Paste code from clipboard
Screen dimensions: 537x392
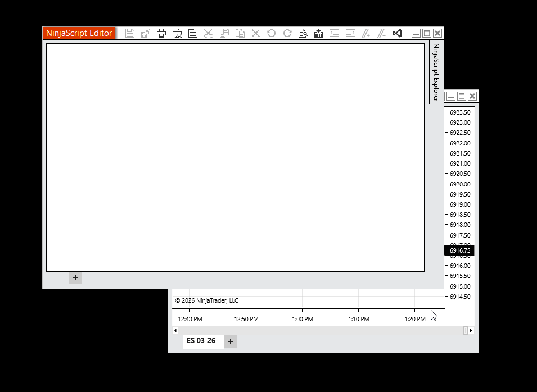click(240, 33)
